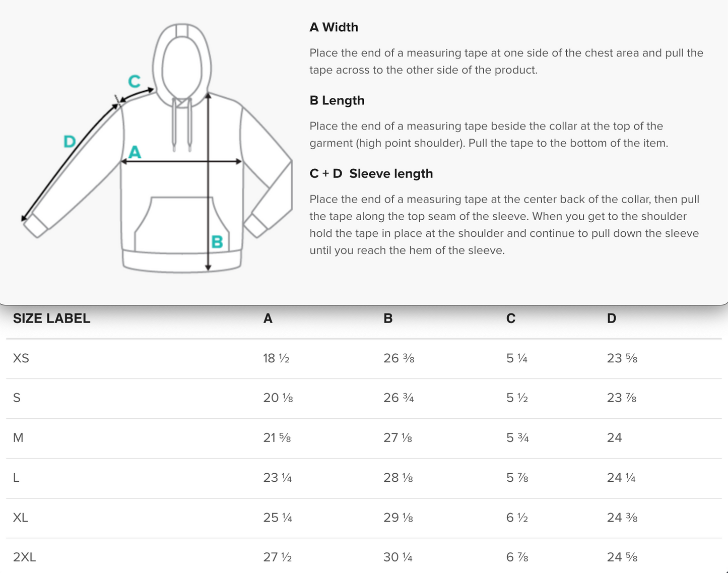This screenshot has height=573, width=728.
Task: Select the XS size row label
Action: coord(21,358)
